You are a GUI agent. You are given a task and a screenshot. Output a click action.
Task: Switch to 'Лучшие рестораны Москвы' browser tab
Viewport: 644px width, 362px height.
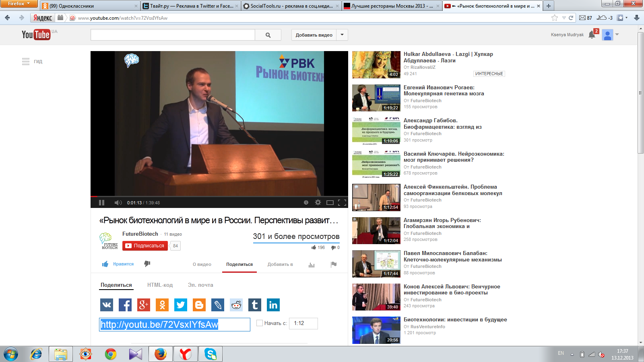pyautogui.click(x=392, y=6)
